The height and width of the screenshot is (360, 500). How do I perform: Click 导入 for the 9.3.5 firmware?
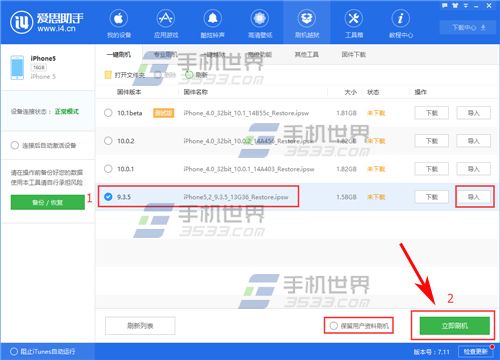point(473,197)
